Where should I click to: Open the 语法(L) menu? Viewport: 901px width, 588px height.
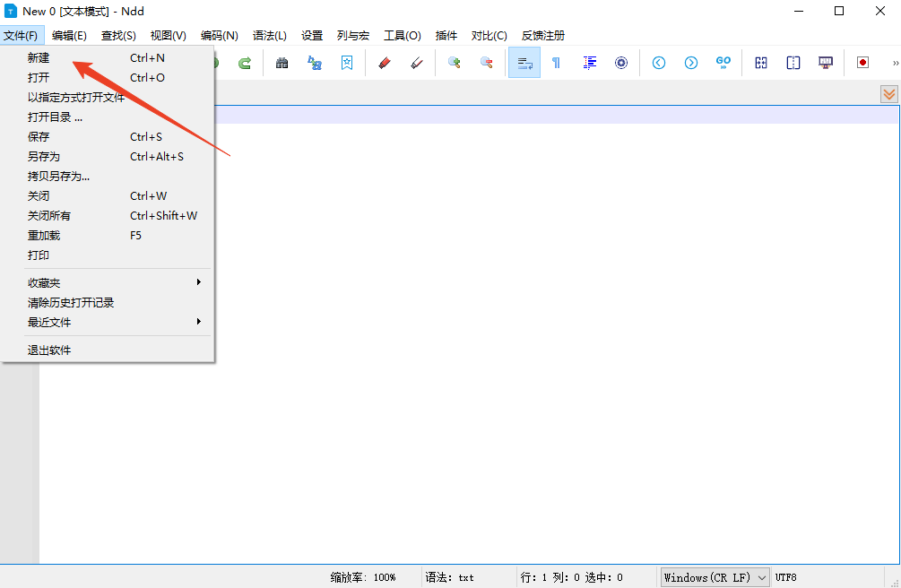(x=270, y=36)
